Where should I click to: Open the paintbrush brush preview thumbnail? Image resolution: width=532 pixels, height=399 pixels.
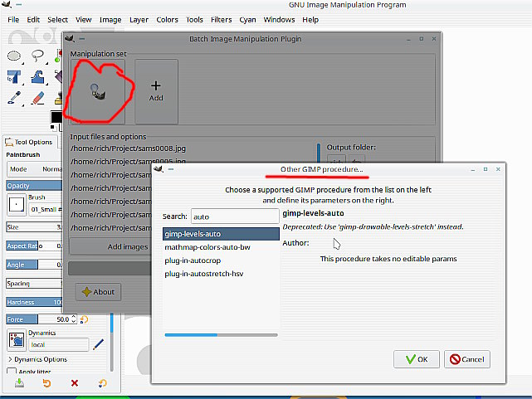[x=17, y=204]
